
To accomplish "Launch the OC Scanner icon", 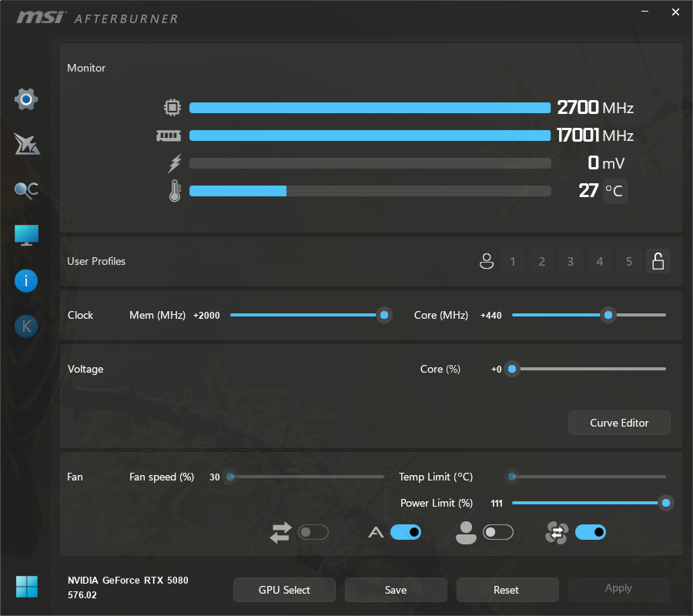I will pos(26,190).
